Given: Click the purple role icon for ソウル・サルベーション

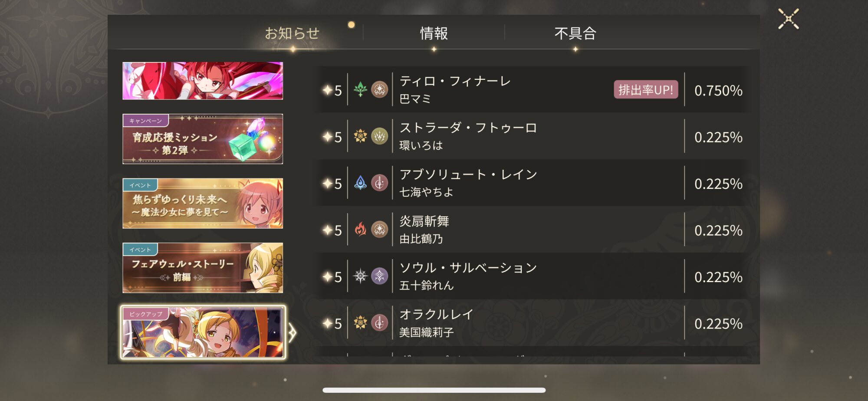Looking at the screenshot, I should click(380, 276).
